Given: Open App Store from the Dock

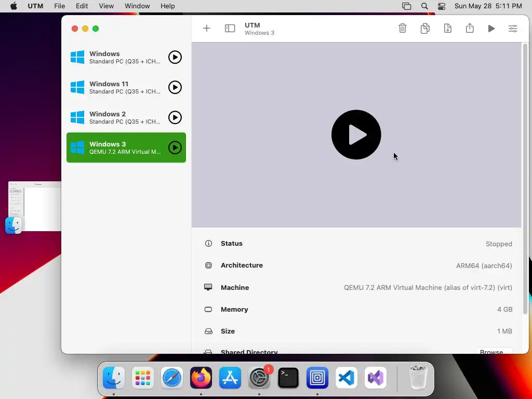Looking at the screenshot, I should (x=230, y=378).
